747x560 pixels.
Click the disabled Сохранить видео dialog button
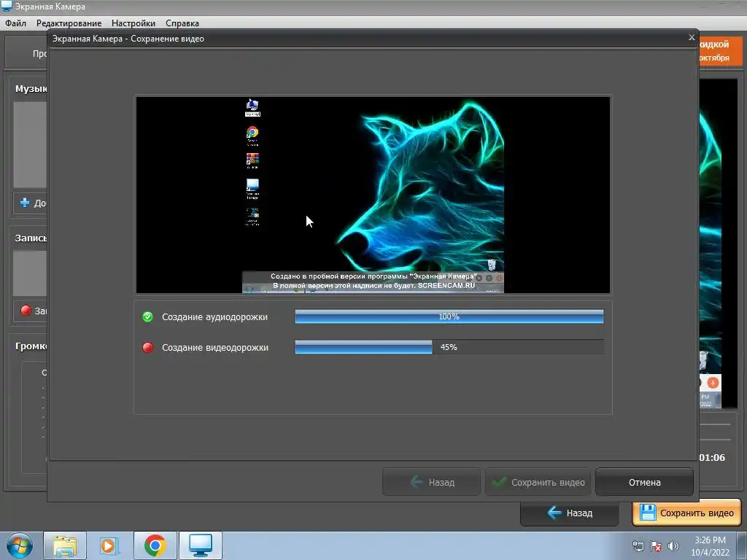538,483
